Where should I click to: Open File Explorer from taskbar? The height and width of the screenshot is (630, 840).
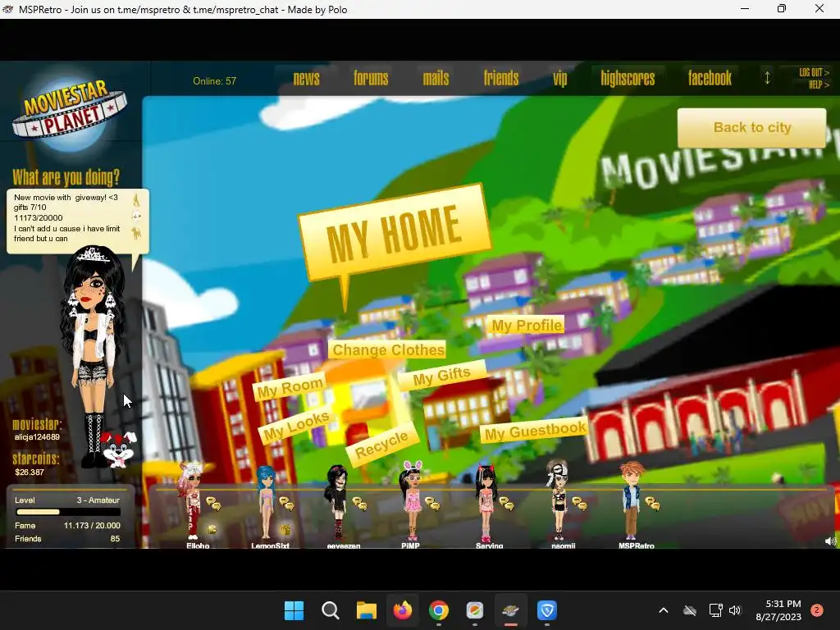click(x=367, y=610)
